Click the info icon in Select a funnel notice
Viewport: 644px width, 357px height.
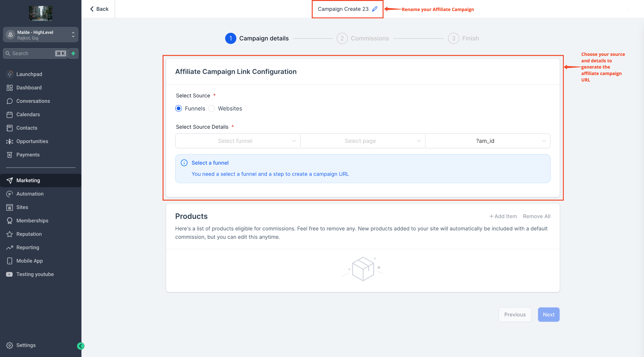[184, 163]
